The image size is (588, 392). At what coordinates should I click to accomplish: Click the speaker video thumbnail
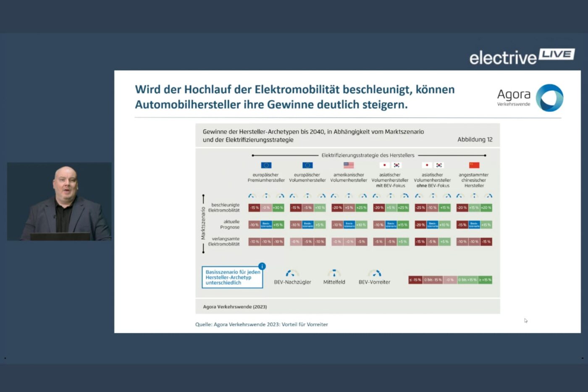coord(59,202)
